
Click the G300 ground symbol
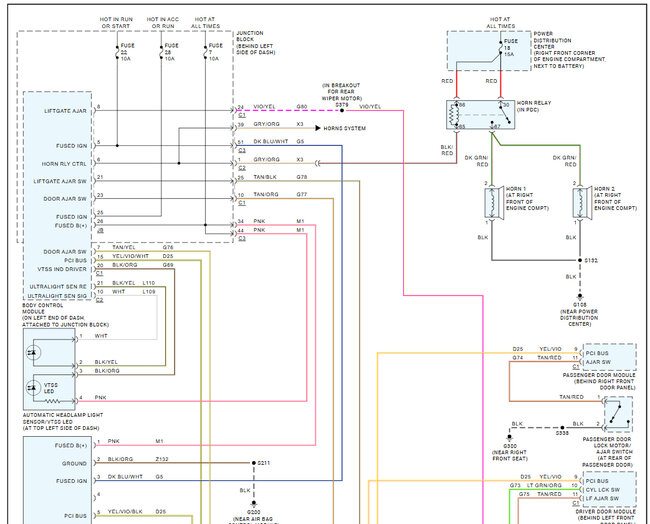509,437
